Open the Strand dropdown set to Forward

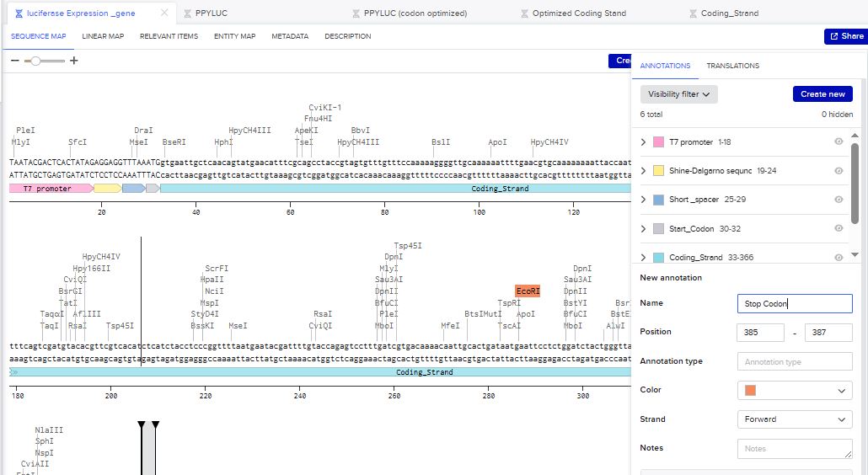(x=795, y=419)
